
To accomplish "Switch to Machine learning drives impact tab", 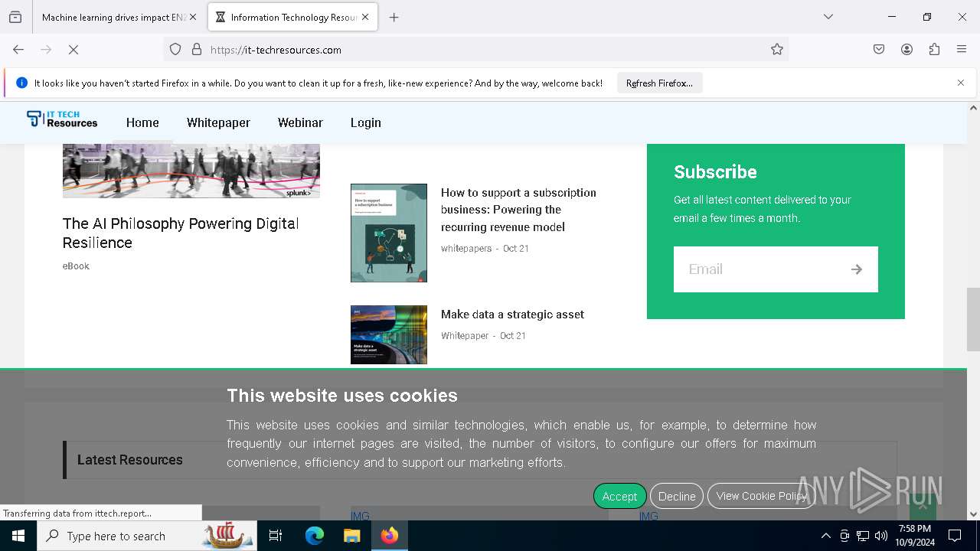I will click(x=113, y=17).
